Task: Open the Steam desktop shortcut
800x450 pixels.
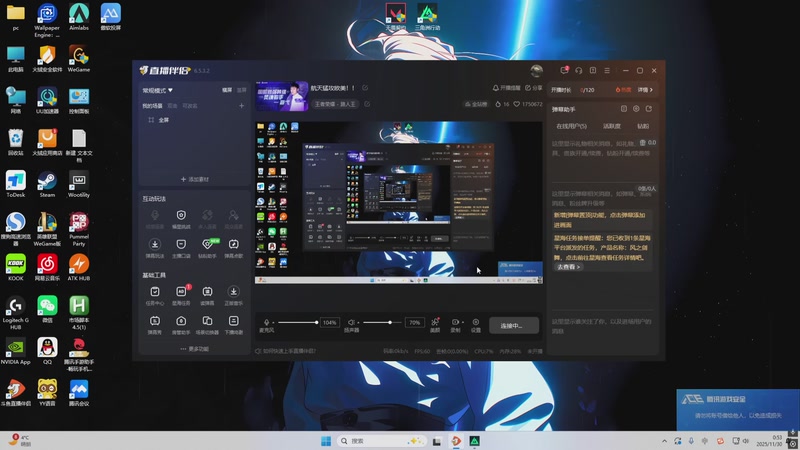Action: pyautogui.click(x=47, y=185)
